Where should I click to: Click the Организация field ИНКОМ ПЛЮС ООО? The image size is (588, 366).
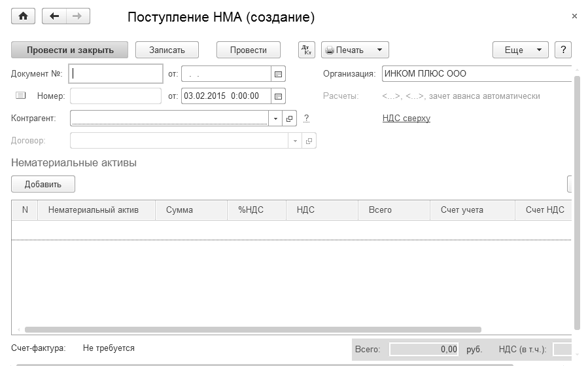coord(477,73)
